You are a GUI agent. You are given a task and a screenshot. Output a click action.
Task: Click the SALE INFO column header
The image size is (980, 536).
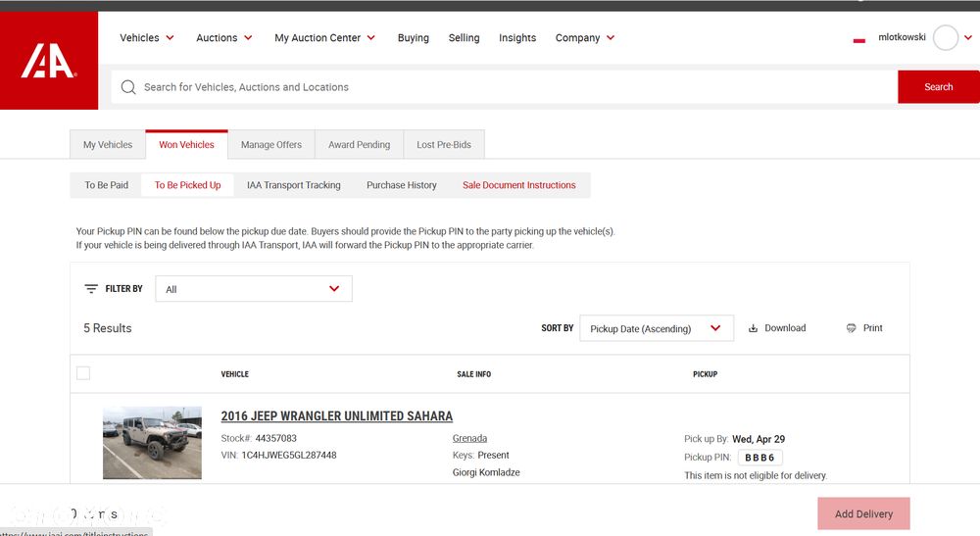click(x=473, y=374)
